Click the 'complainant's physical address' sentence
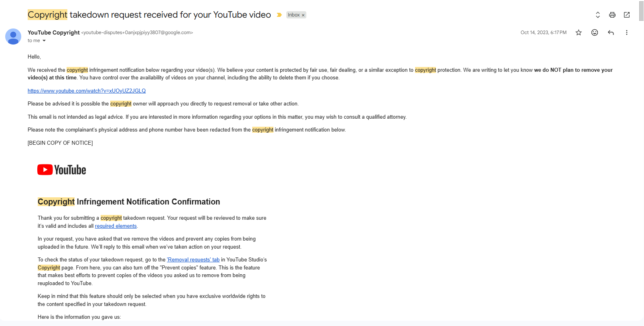 point(187,130)
